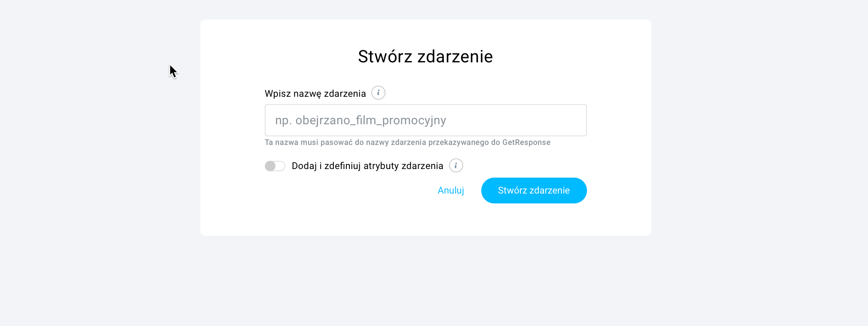Show help about defining event attributes

coord(456,165)
